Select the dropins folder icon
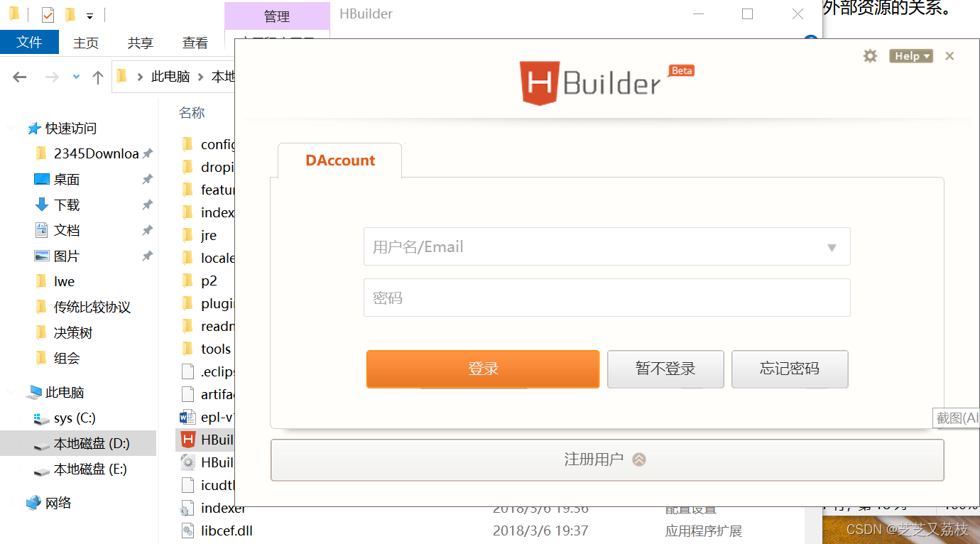The image size is (980, 544). 187,167
